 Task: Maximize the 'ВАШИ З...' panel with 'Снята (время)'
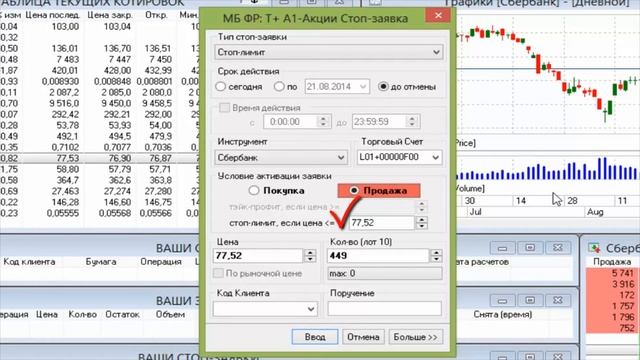(x=530, y=300)
